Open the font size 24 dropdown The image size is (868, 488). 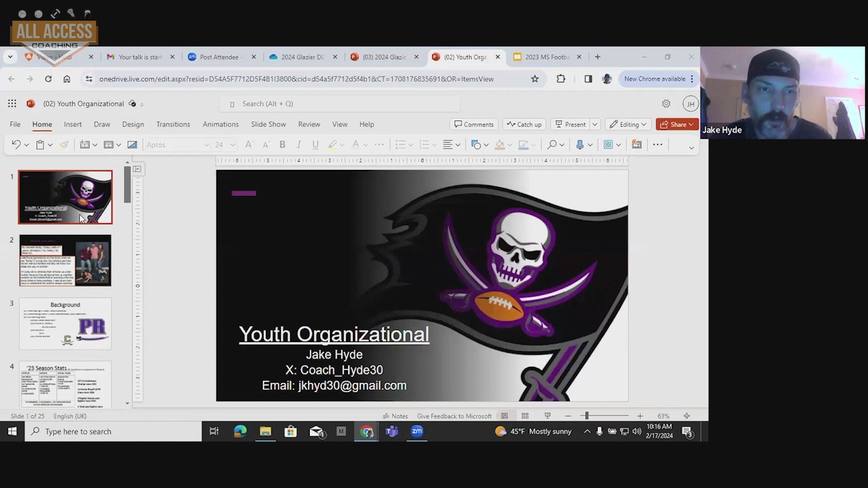click(233, 145)
